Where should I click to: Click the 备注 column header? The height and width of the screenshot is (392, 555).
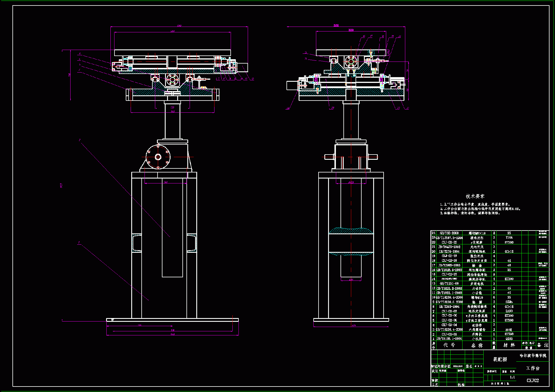pyautogui.click(x=543, y=345)
